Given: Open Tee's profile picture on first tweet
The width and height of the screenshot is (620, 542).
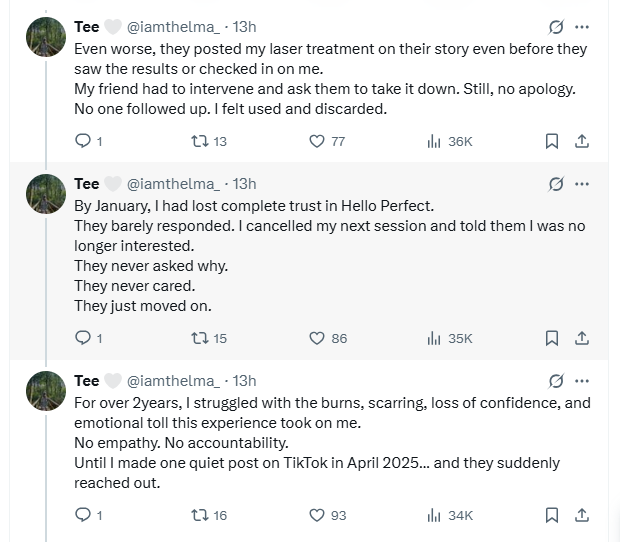Looking at the screenshot, I should click(x=46, y=37).
